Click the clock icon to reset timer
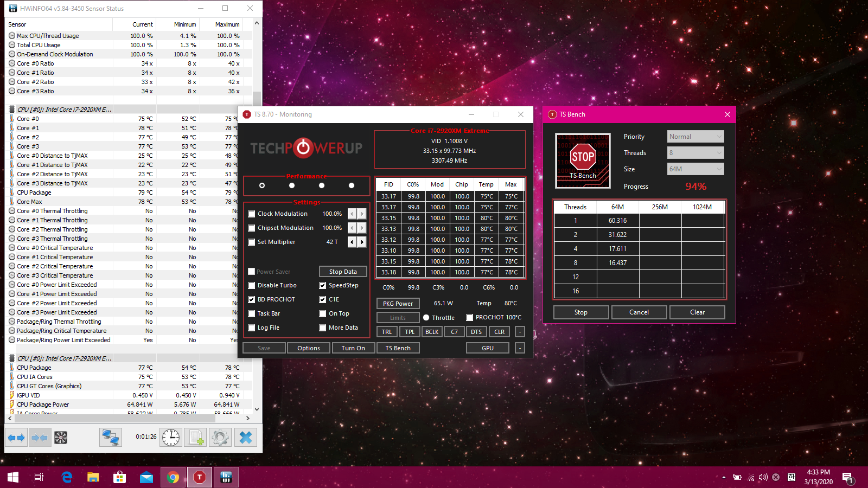 point(171,438)
